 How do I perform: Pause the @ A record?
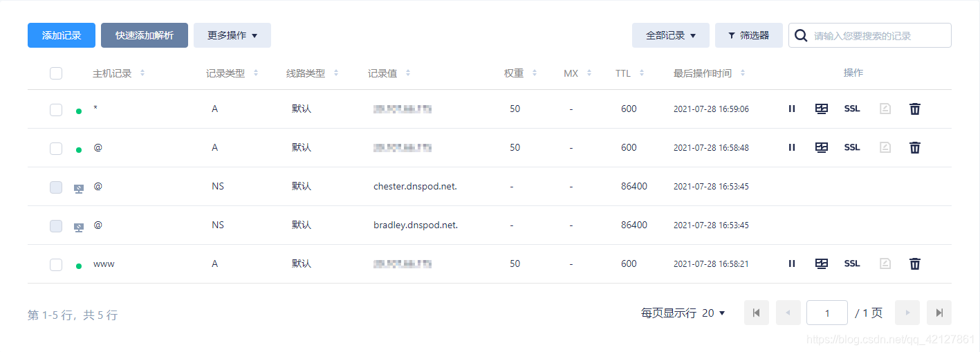[792, 147]
